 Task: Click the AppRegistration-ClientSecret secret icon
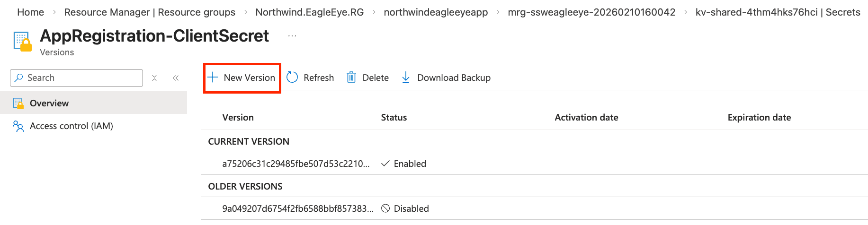[22, 42]
